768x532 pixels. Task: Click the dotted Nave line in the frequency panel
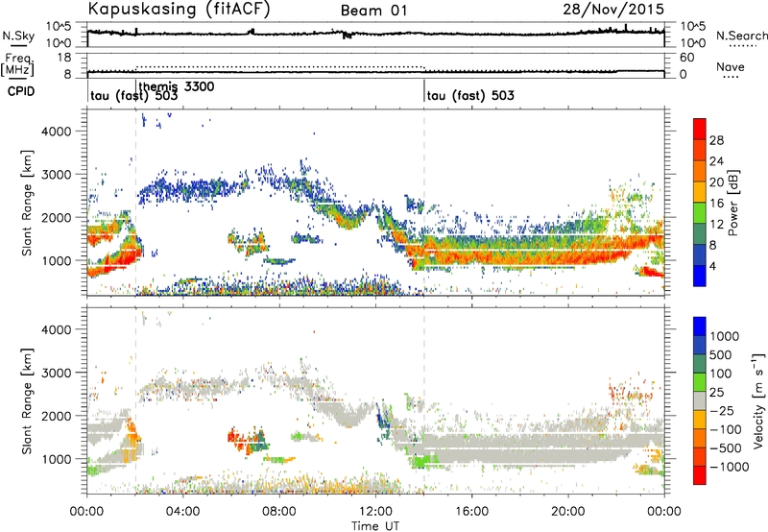click(x=279, y=66)
